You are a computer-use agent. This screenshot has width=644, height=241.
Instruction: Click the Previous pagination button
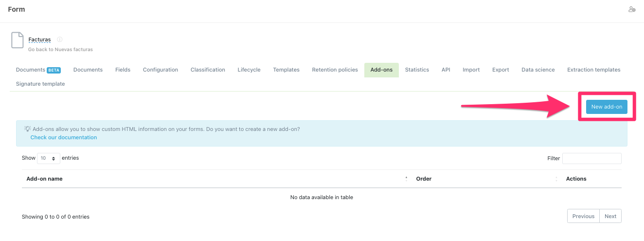coord(583,216)
